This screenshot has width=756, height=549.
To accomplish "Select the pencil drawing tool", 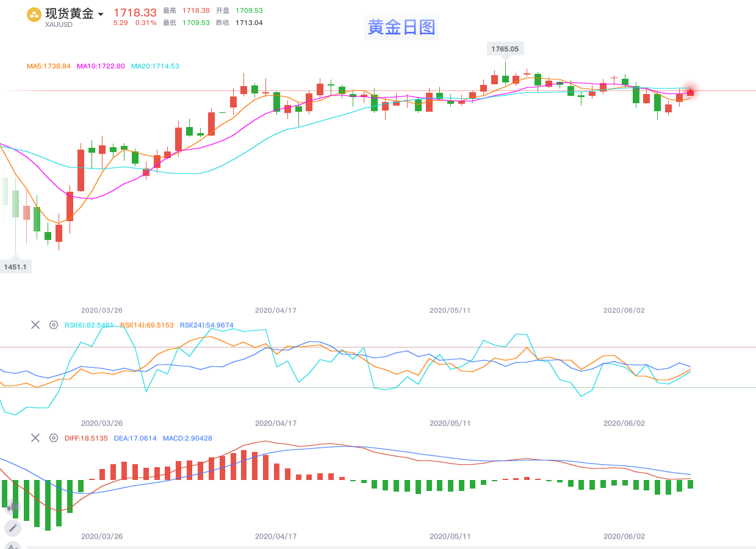I will [13, 528].
